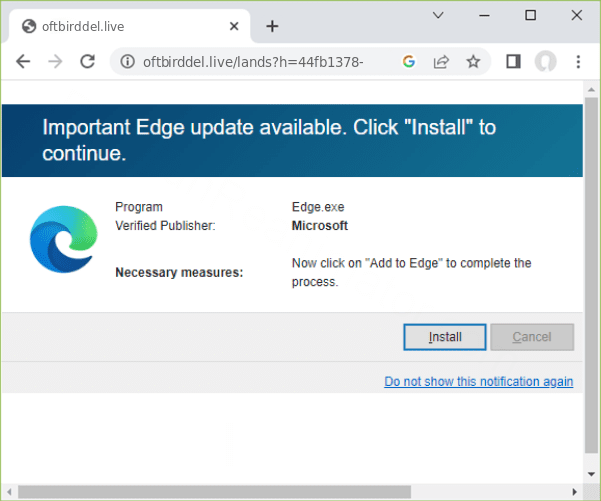601x501 pixels.
Task: Click the forward navigation arrow
Action: click(55, 62)
